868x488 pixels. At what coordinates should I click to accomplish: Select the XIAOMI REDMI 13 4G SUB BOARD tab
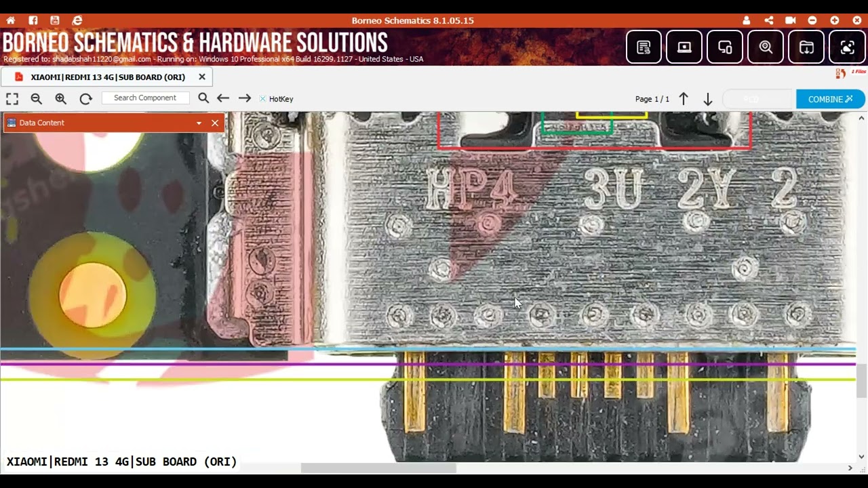107,77
